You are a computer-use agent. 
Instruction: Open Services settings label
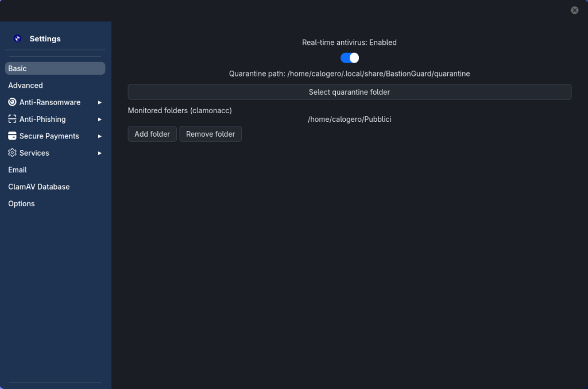tap(34, 153)
